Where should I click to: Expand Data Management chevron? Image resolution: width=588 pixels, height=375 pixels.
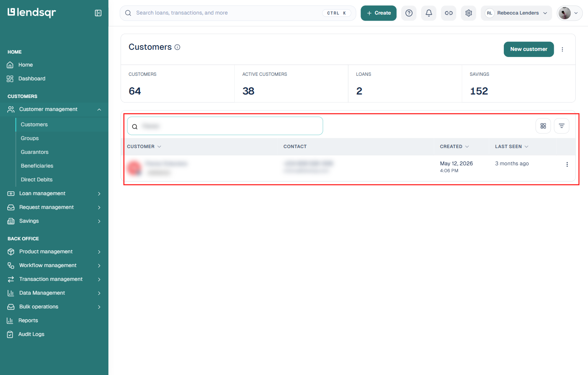coord(99,293)
